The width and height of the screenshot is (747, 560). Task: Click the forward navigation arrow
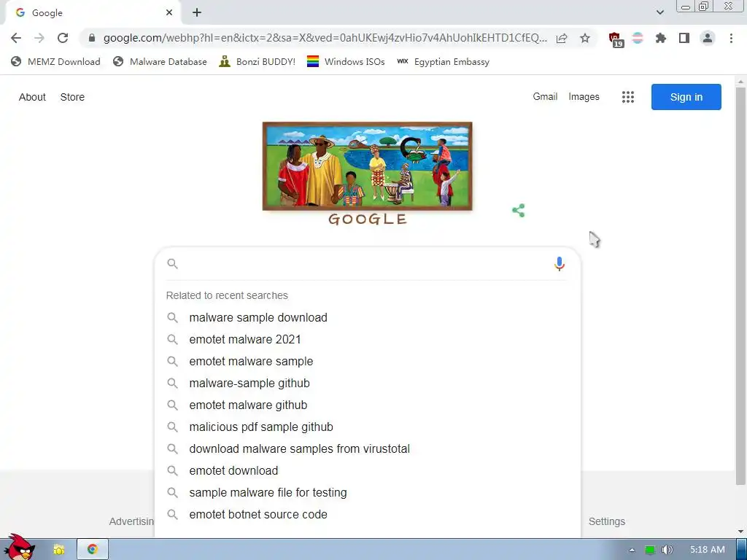39,38
